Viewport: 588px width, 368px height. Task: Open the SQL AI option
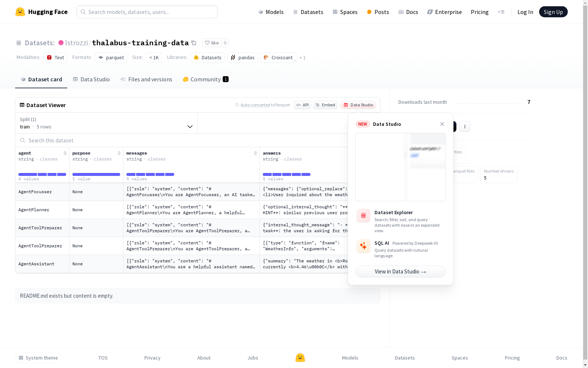click(x=401, y=249)
